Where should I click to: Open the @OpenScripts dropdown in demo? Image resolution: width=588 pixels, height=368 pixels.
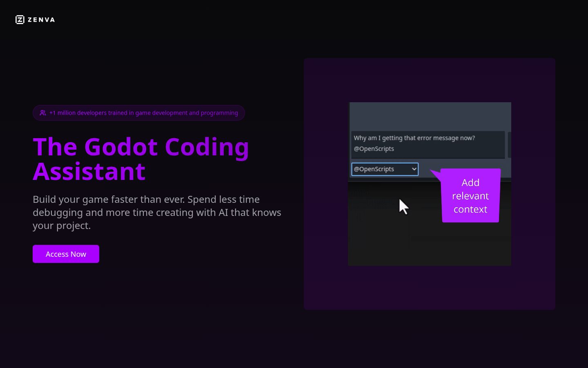[x=385, y=169]
